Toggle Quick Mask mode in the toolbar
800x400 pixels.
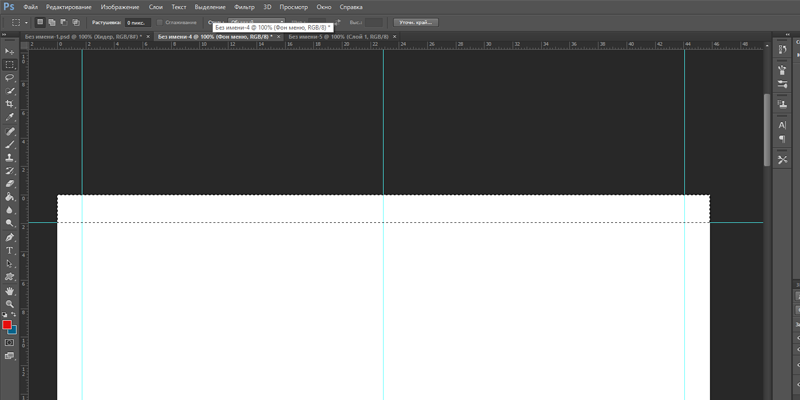10,342
